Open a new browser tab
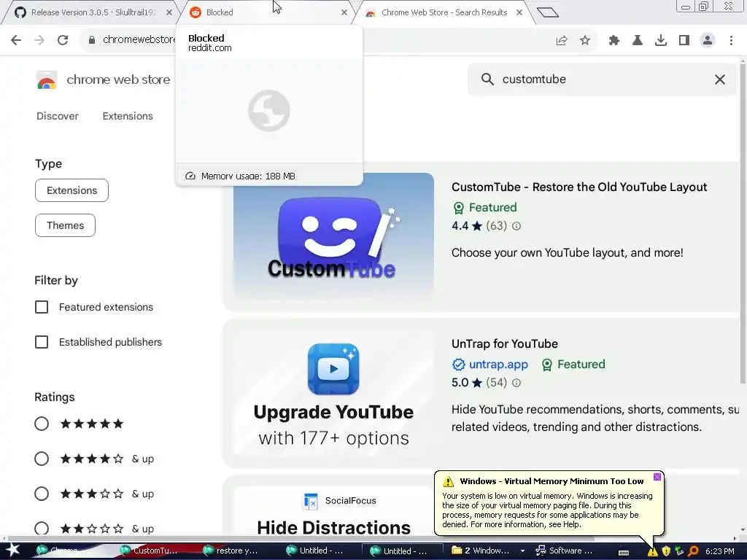 [547, 12]
